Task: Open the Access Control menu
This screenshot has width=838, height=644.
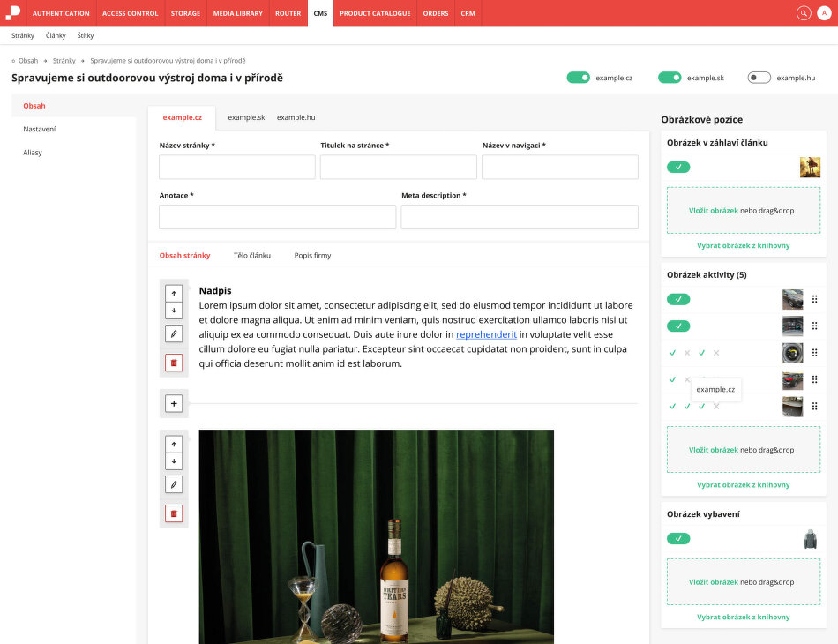Action: 131,13
